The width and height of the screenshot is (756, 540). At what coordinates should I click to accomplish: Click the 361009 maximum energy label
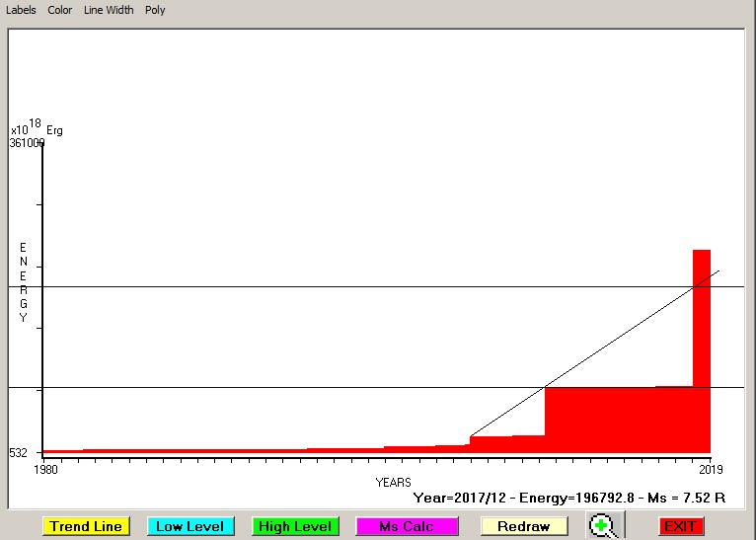(27, 143)
